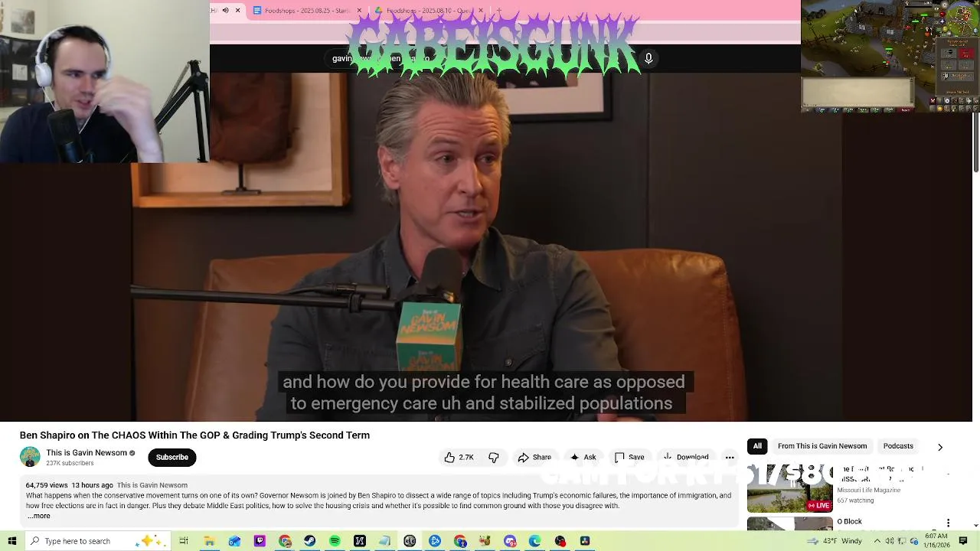Viewport: 980px width, 551px height.
Task: Select the Podcasts filter chip
Action: [898, 446]
